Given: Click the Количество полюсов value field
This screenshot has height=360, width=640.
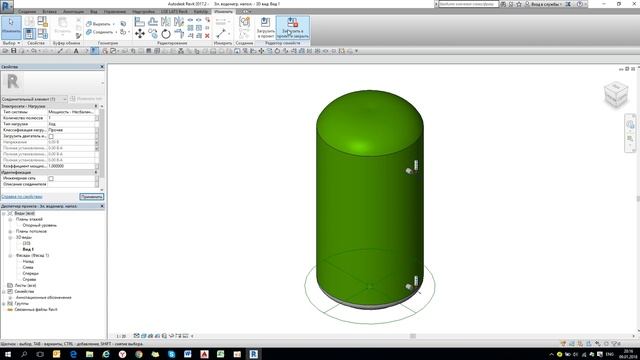Looking at the screenshot, I should point(71,118).
